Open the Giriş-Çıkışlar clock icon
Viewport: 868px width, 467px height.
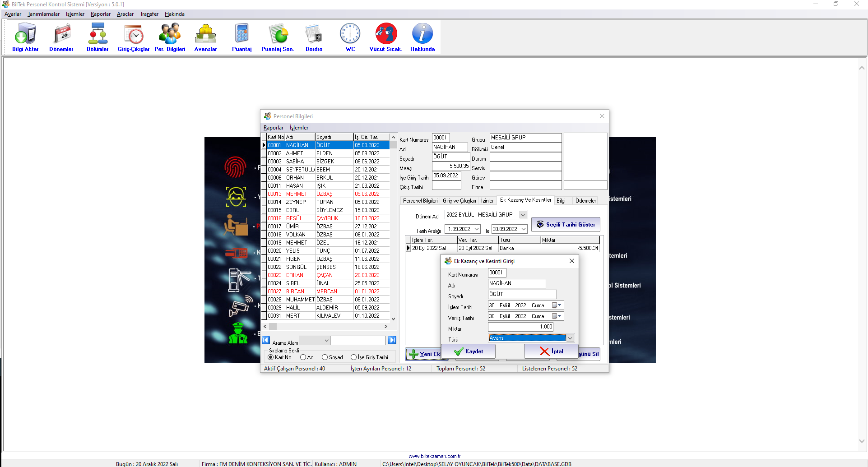point(134,37)
